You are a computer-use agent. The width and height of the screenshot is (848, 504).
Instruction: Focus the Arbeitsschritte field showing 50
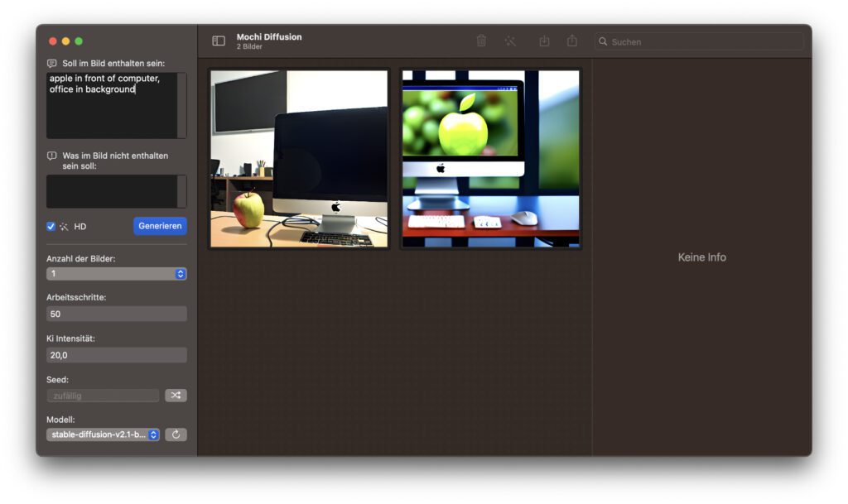116,314
